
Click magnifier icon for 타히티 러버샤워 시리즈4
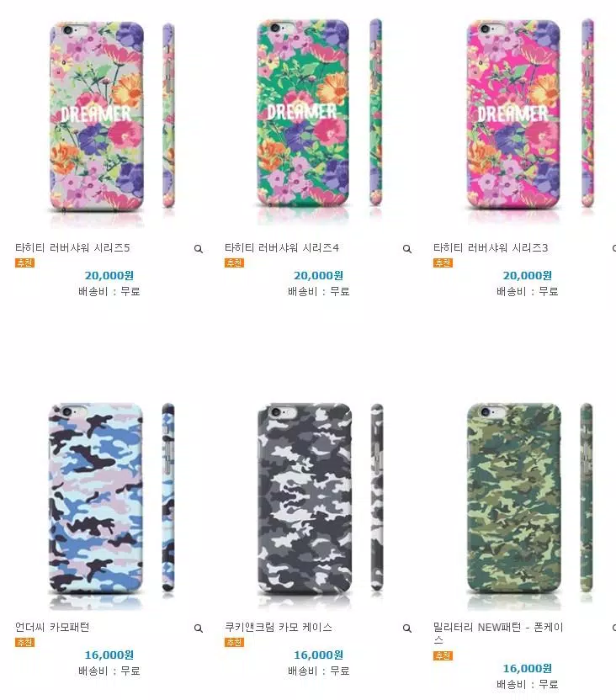click(x=407, y=249)
